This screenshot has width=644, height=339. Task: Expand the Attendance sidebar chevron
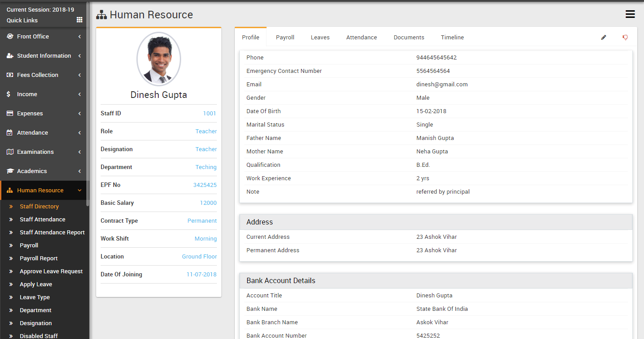80,133
